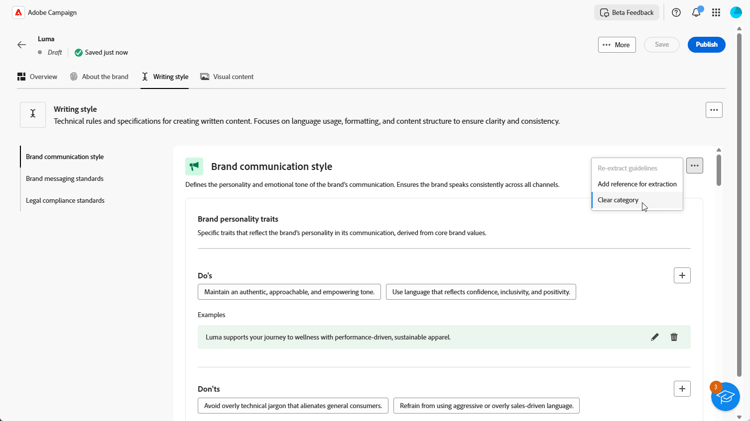The image size is (750, 421).
Task: Open the More actions dropdown
Action: pyautogui.click(x=617, y=45)
